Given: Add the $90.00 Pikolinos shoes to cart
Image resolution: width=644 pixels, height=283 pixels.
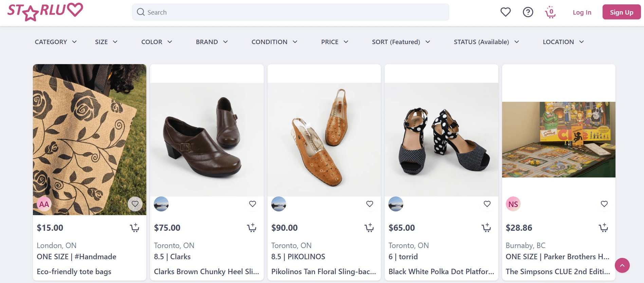Looking at the screenshot, I should pos(369,227).
